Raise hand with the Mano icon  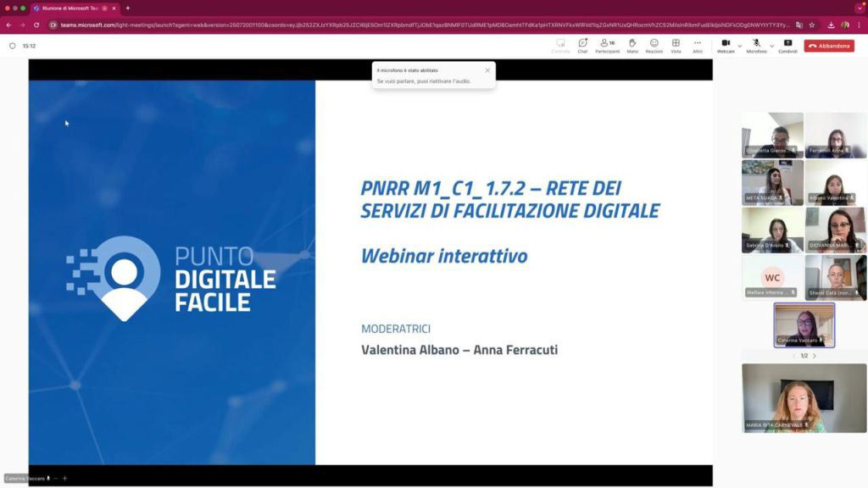(631, 44)
